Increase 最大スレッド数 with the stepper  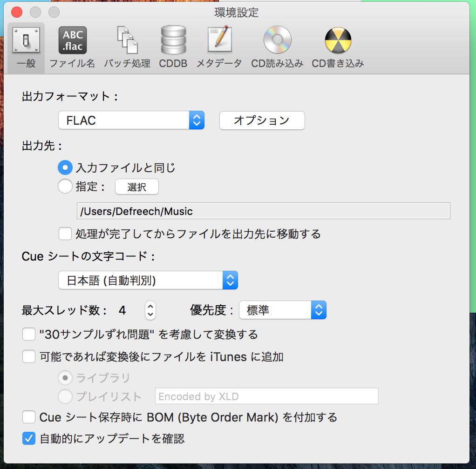click(150, 306)
